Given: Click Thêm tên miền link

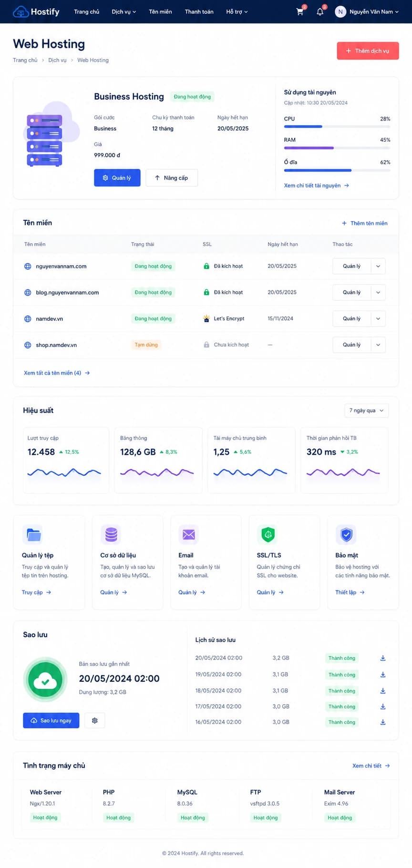Looking at the screenshot, I should (x=365, y=223).
